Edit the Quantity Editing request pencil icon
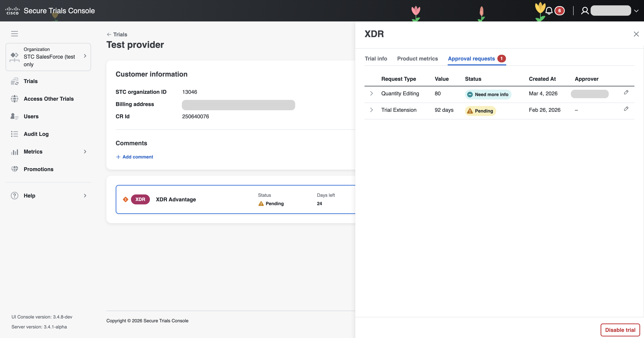Screen dimensions: 644x338 point(626,92)
